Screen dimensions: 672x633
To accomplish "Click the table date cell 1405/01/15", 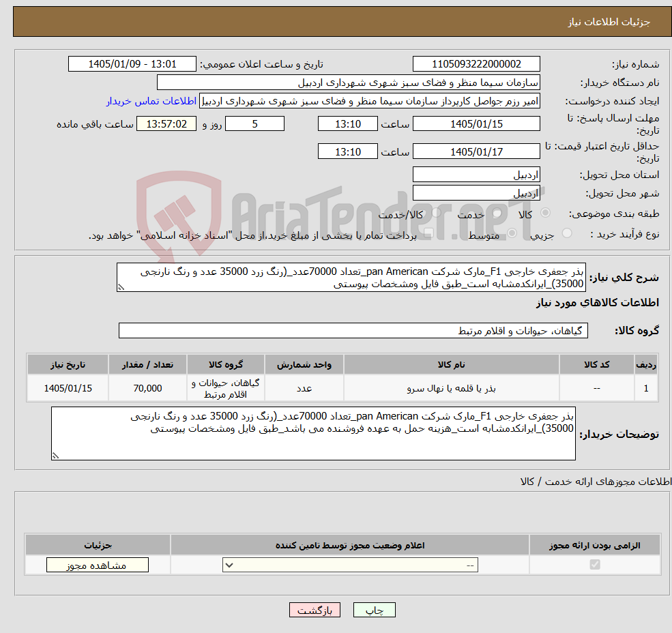I will [68, 388].
